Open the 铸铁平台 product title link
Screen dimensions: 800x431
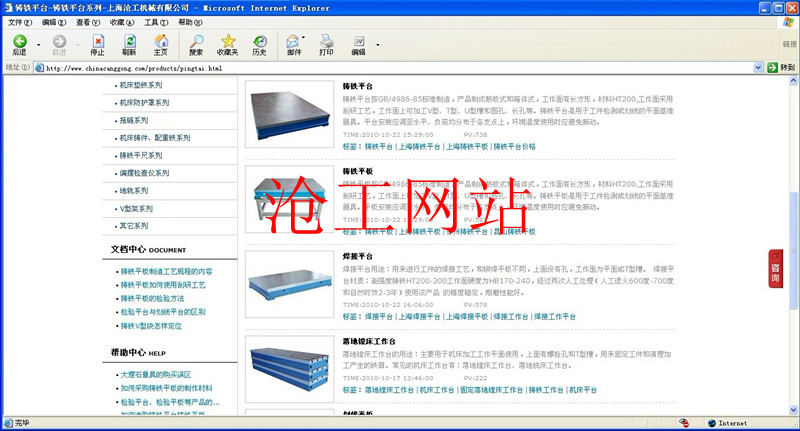(357, 89)
